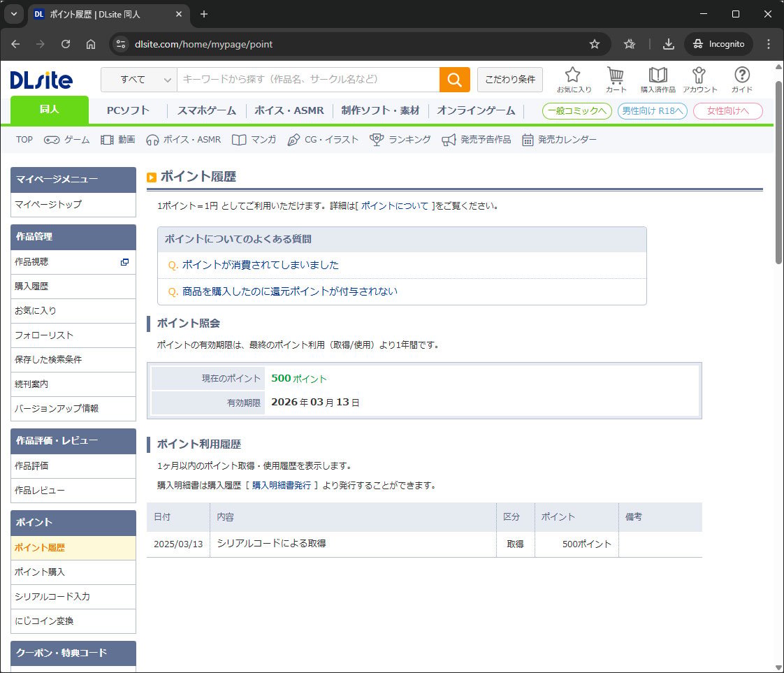
Task: Open the ポイントについて link
Action: [395, 206]
